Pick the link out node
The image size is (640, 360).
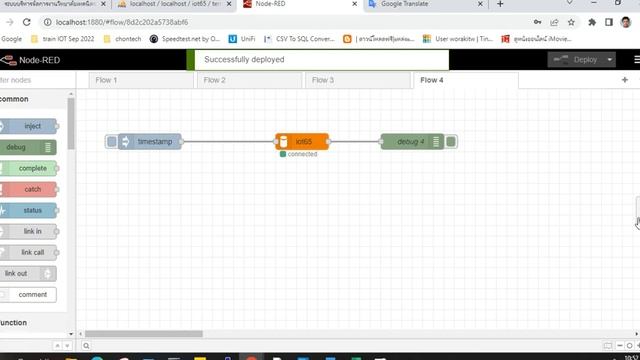pyautogui.click(x=28, y=273)
